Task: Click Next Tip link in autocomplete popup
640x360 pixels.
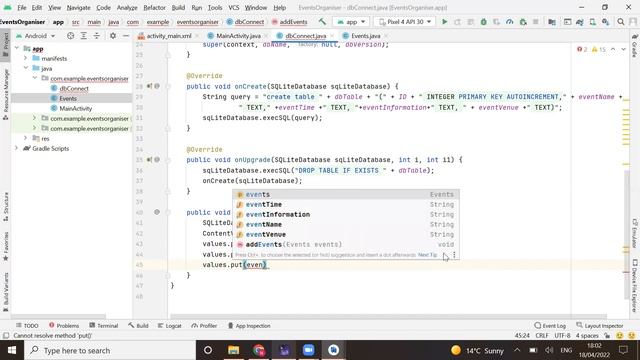Action: pos(427,255)
